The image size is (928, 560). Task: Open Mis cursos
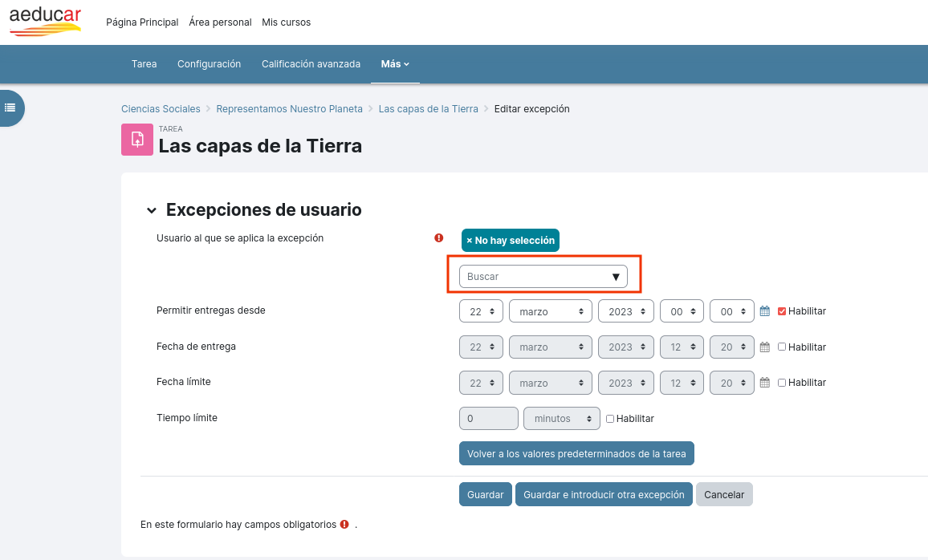click(x=286, y=22)
